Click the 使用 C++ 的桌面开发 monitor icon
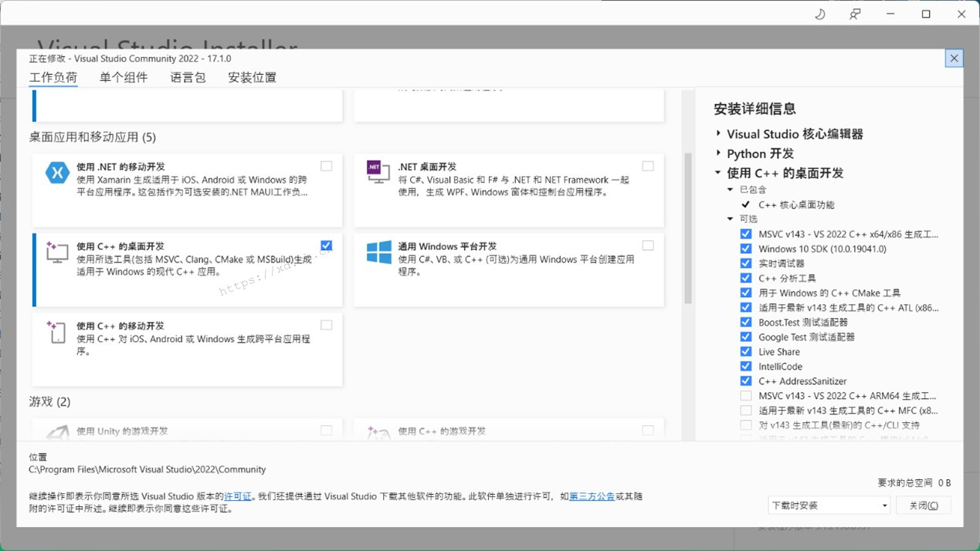Viewport: 980px width, 551px height. tap(56, 251)
